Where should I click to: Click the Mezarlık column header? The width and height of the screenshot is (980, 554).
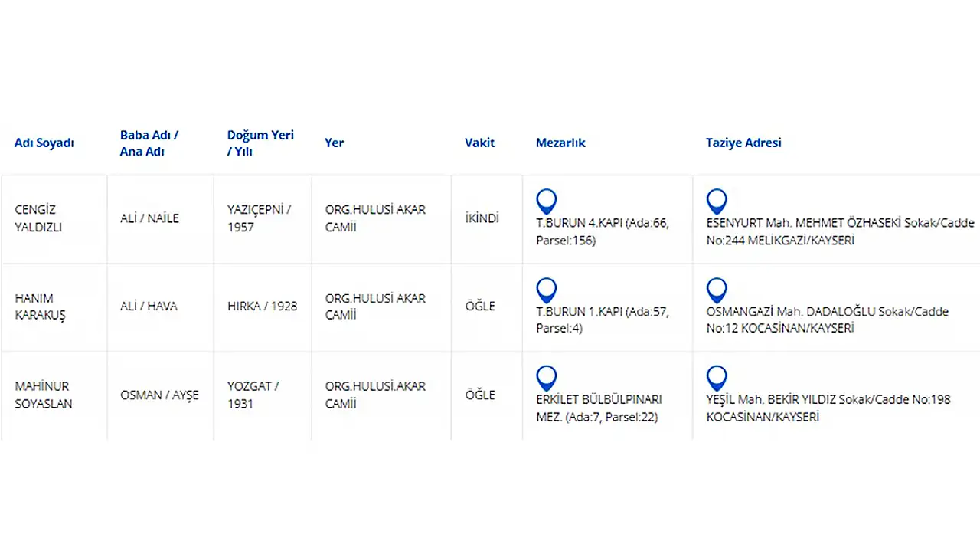[x=560, y=143]
